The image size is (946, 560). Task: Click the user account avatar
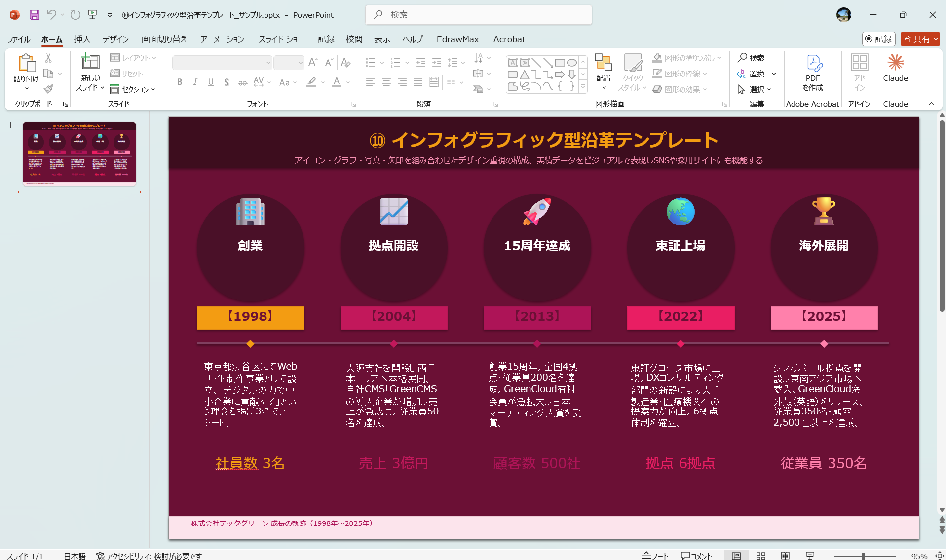(x=844, y=15)
